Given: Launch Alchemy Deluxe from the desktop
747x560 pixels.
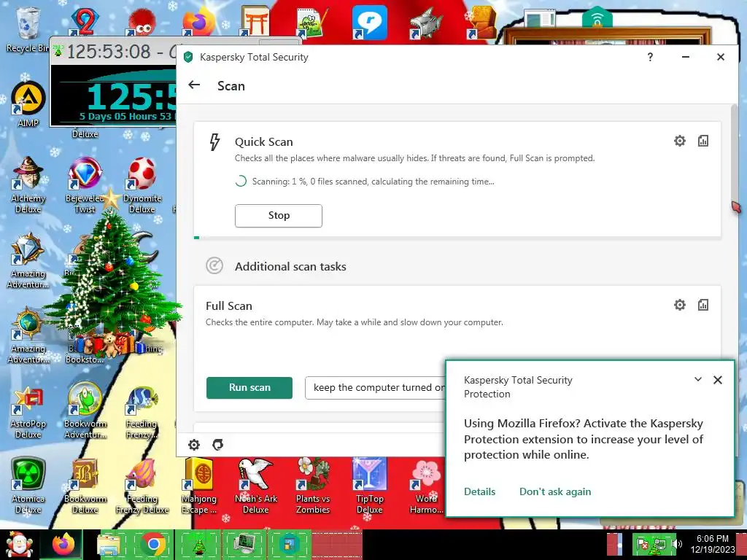Looking at the screenshot, I should coord(28,184).
